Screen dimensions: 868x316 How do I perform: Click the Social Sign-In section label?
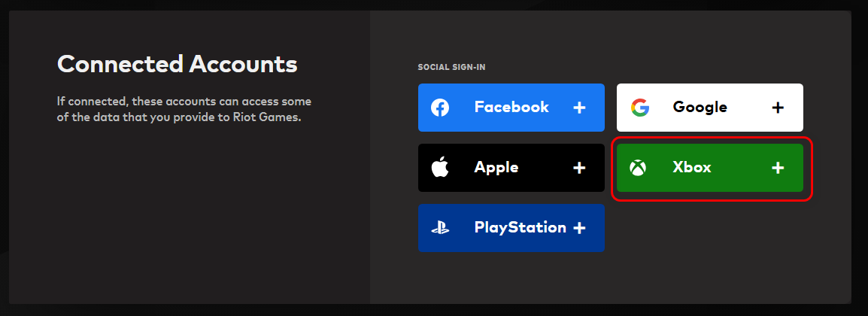(x=452, y=67)
